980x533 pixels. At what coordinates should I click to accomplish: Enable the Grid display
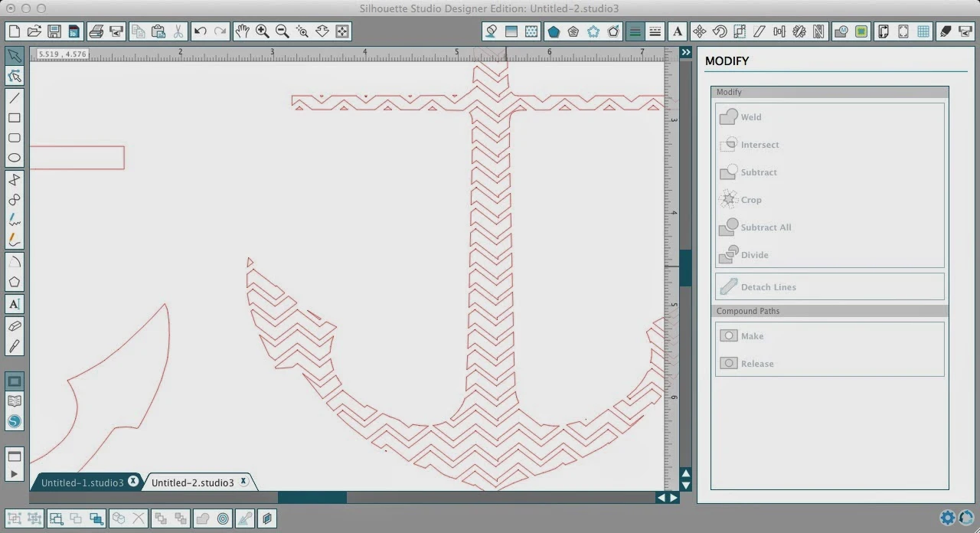coord(925,31)
